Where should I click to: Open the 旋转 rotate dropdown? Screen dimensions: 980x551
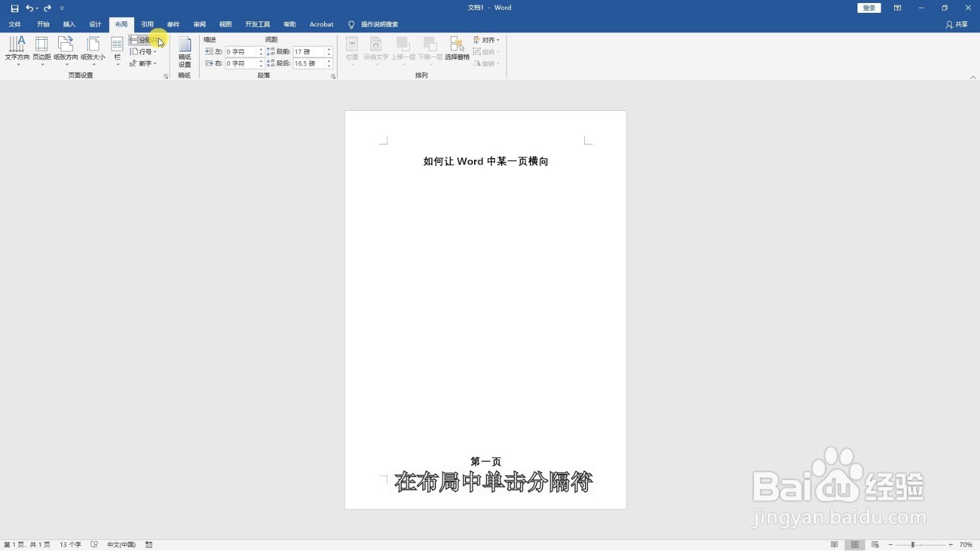point(487,63)
